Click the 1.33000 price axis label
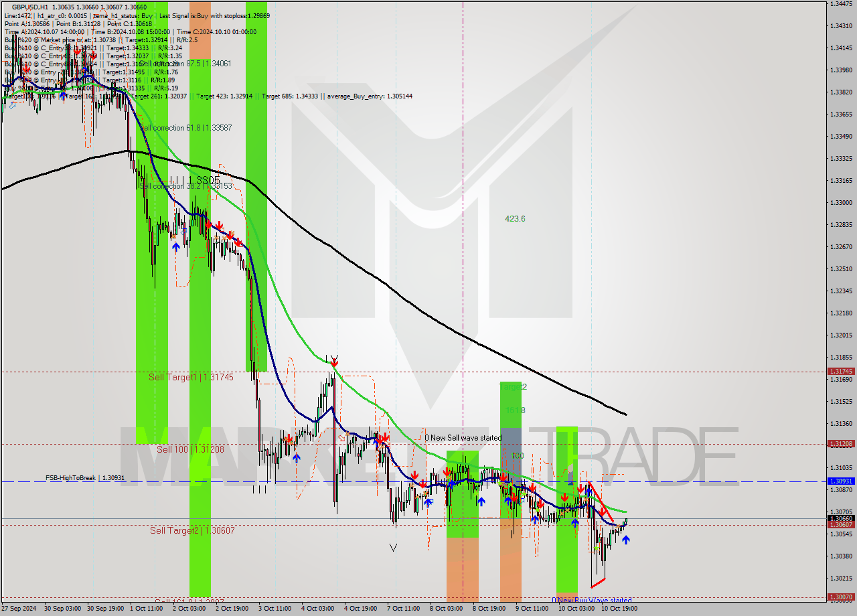Image resolution: width=857 pixels, height=616 pixels. coord(841,203)
